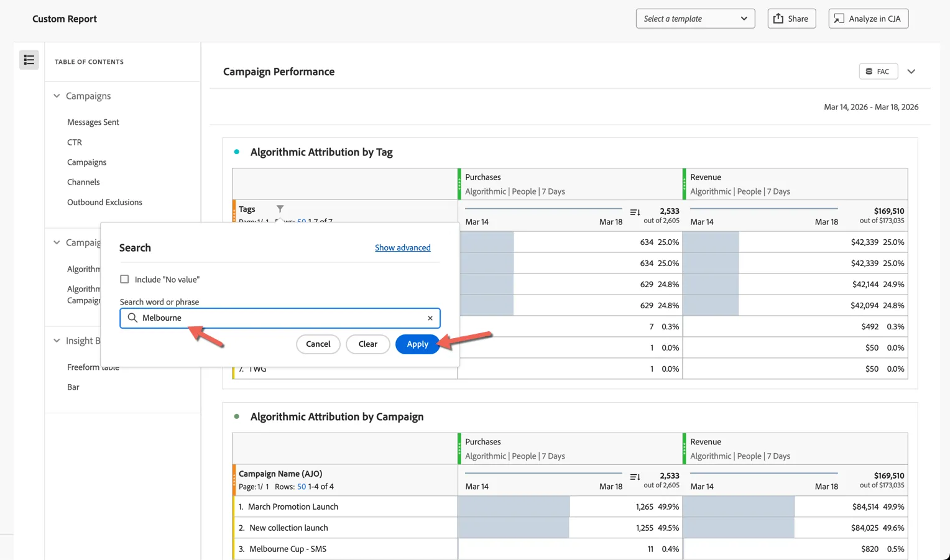Viewport: 950px width, 560px height.
Task: Enable the Include "No value" checkbox
Action: pyautogui.click(x=124, y=279)
